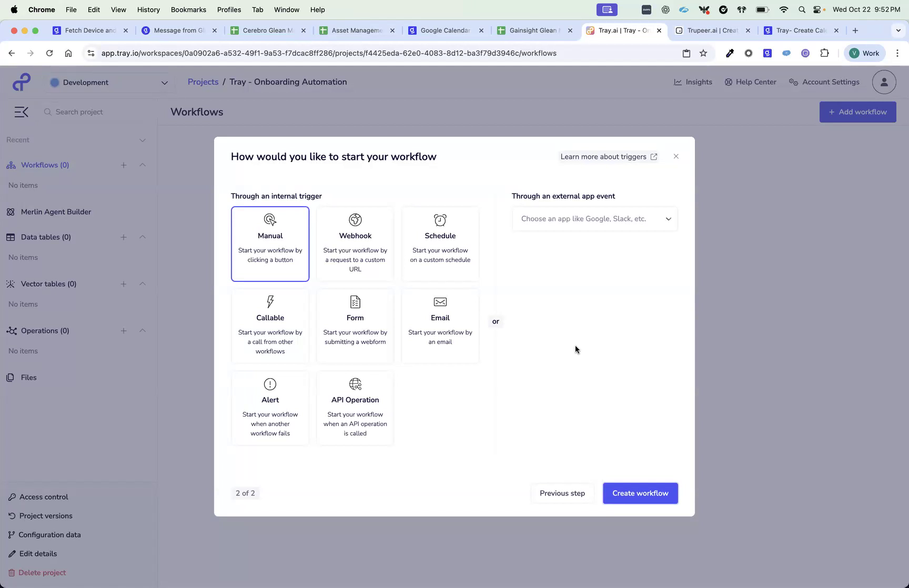Viewport: 909px width, 588px height.
Task: Select the API Operation trigger
Action: [x=355, y=408]
